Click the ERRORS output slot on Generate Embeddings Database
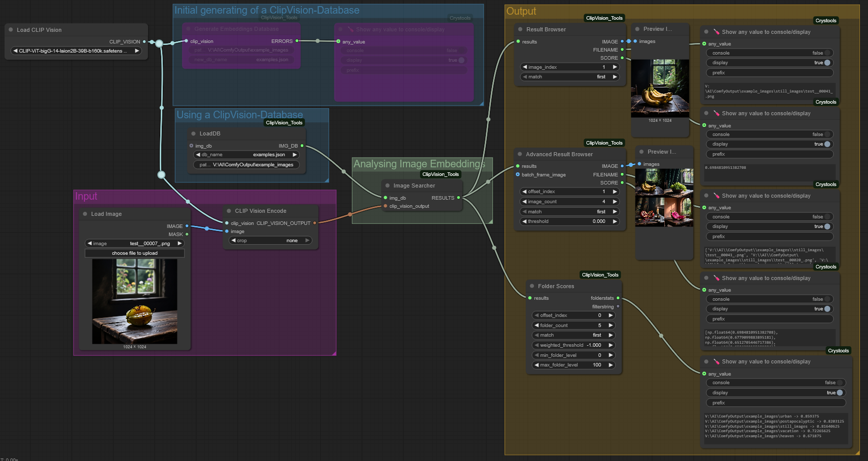868x461 pixels. click(x=297, y=41)
